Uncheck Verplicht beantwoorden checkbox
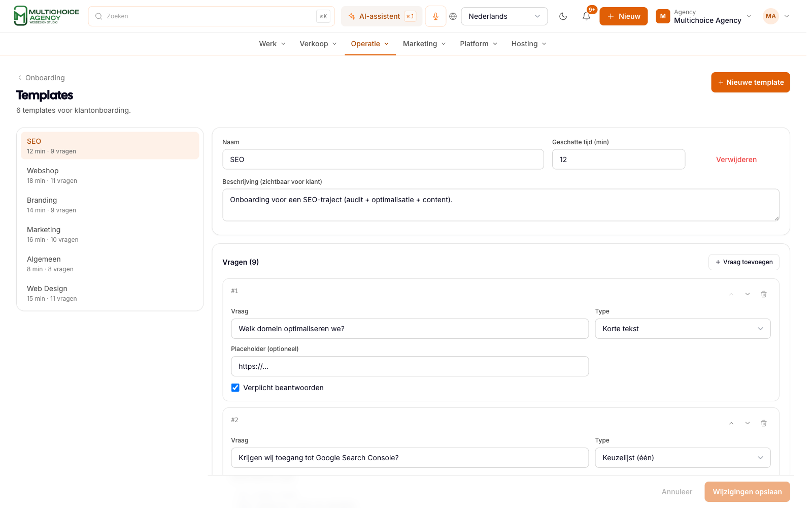The height and width of the screenshot is (508, 812). [235, 388]
